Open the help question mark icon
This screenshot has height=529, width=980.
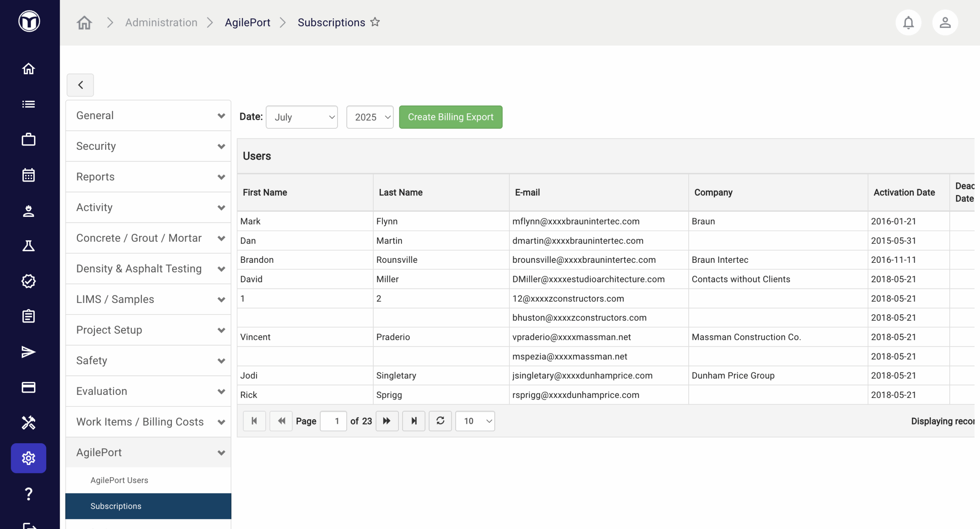click(x=29, y=494)
